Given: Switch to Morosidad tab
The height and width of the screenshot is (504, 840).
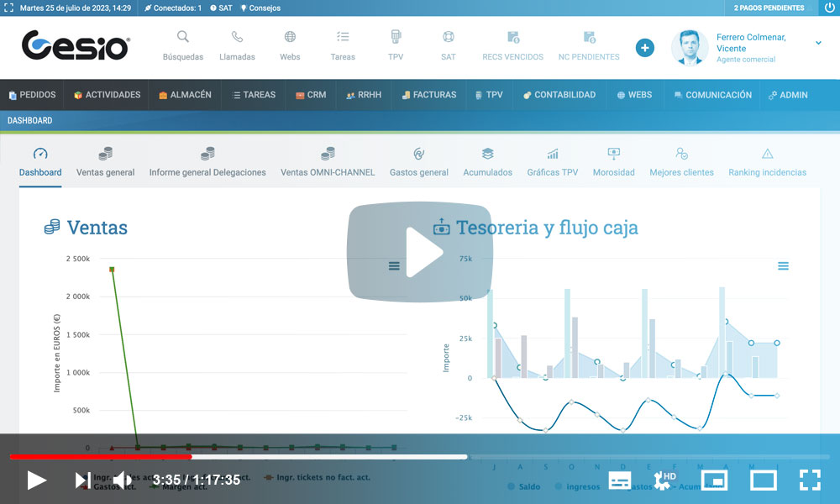Looking at the screenshot, I should 613,162.
